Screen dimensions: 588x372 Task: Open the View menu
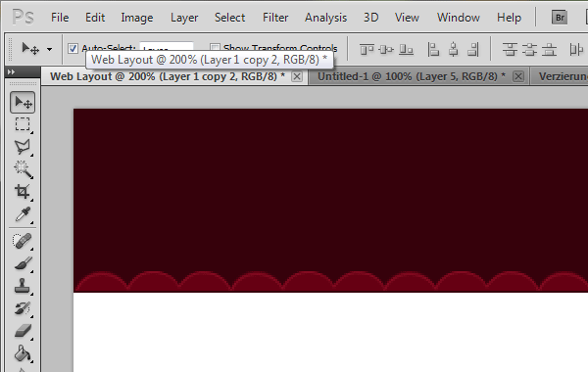pyautogui.click(x=407, y=18)
